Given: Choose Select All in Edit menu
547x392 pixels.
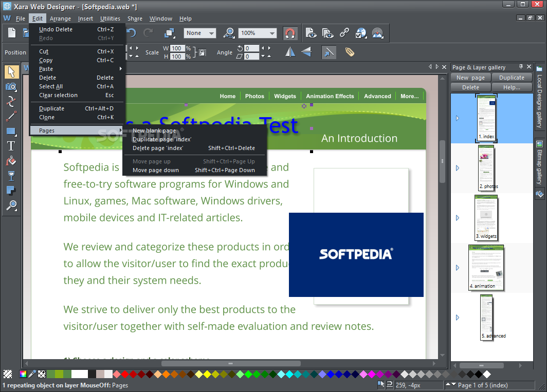Looking at the screenshot, I should [78, 86].
